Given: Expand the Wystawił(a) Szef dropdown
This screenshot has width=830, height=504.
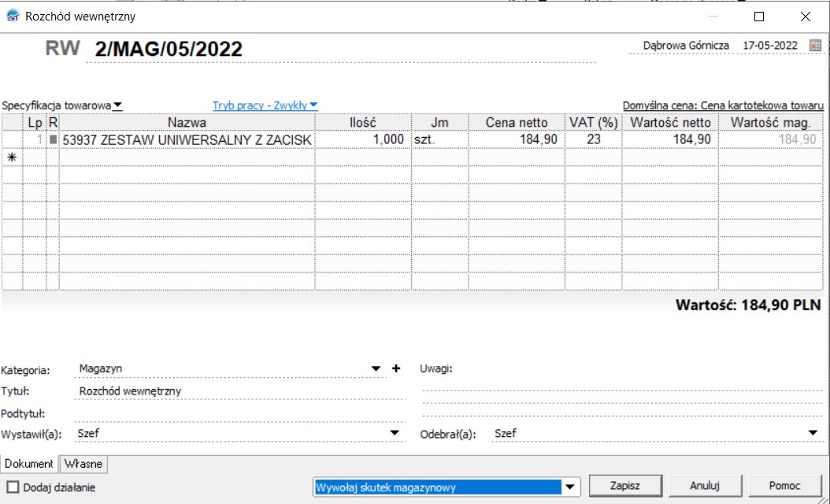Looking at the screenshot, I should 395,433.
